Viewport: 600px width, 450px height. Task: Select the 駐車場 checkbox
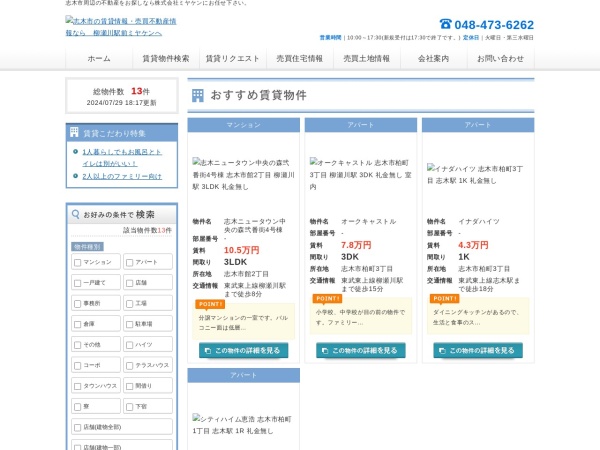coord(130,324)
